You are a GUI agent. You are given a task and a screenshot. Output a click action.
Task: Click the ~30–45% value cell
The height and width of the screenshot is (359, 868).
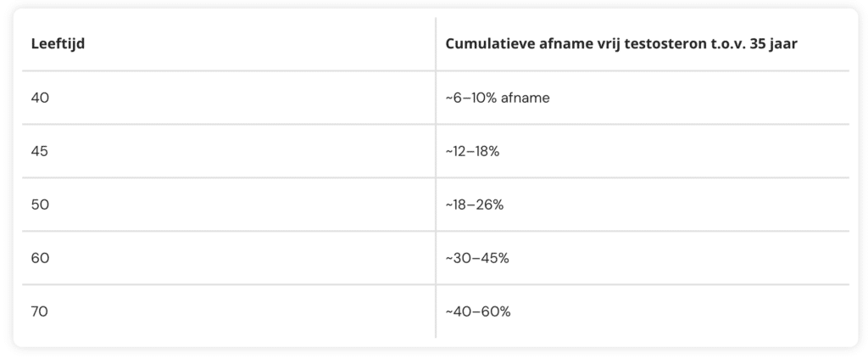477,258
